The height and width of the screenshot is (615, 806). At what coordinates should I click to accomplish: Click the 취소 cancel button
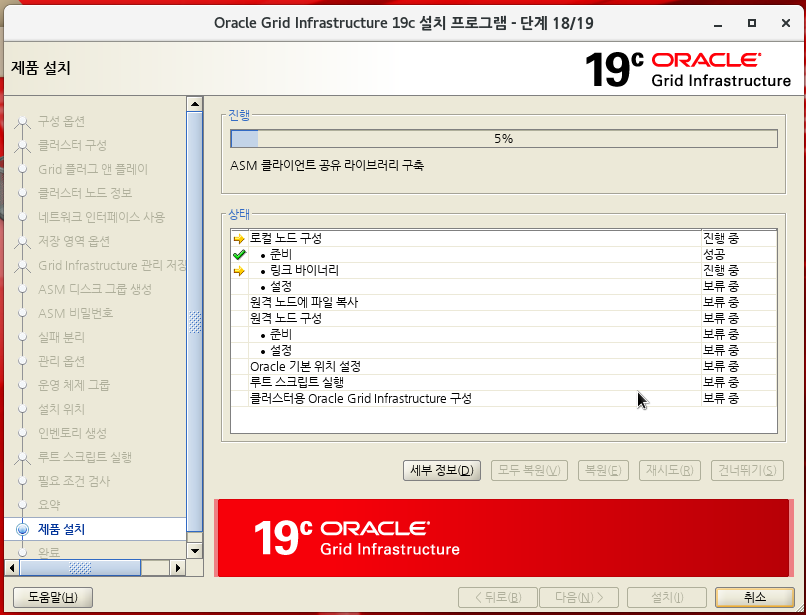[755, 597]
